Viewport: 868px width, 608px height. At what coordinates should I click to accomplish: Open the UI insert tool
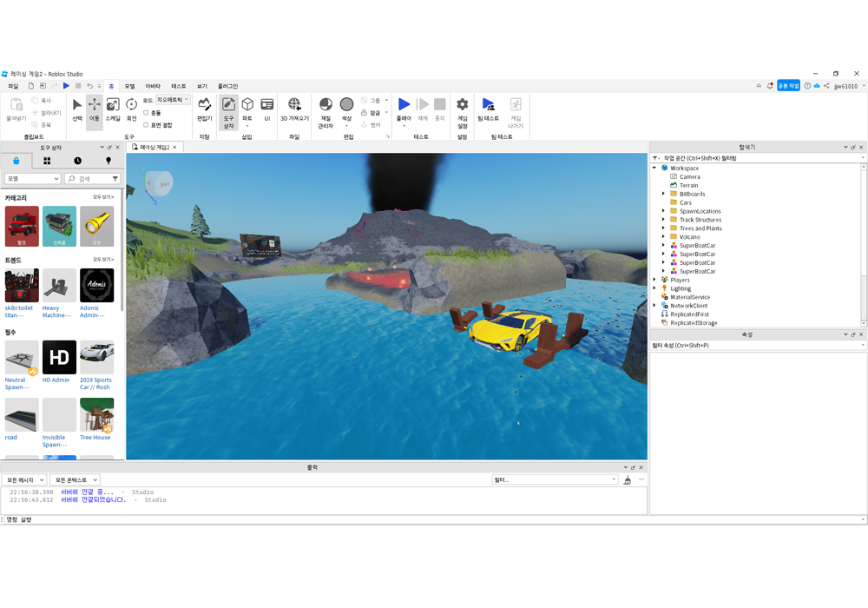[x=266, y=109]
